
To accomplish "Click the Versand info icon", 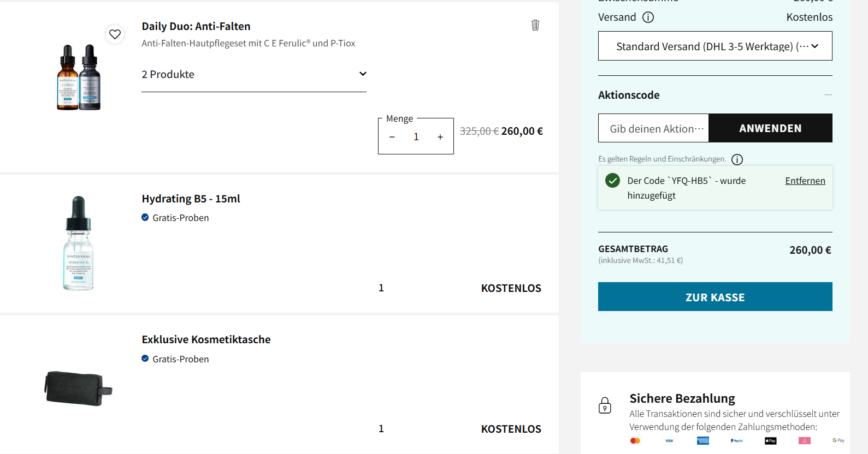I will tap(648, 17).
